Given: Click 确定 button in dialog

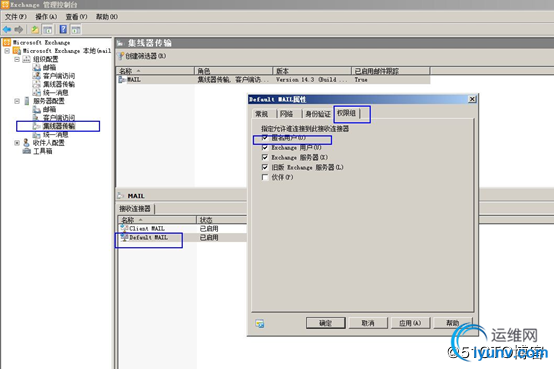Looking at the screenshot, I should click(x=325, y=323).
